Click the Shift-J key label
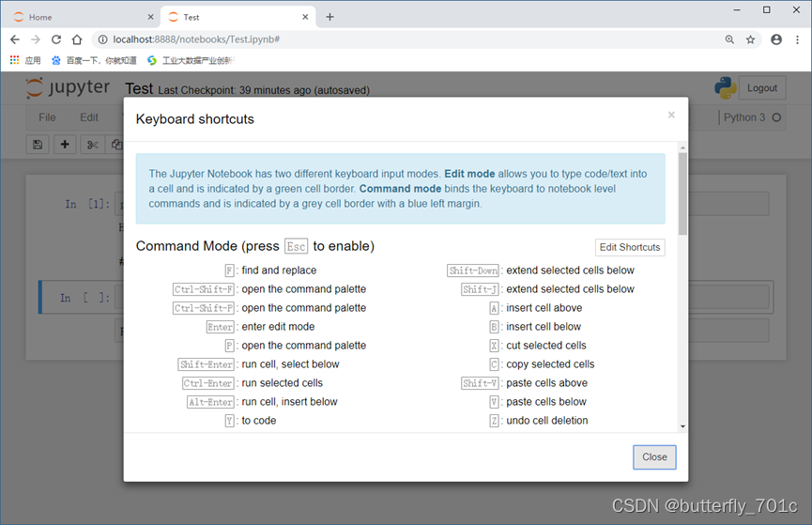 480,289
